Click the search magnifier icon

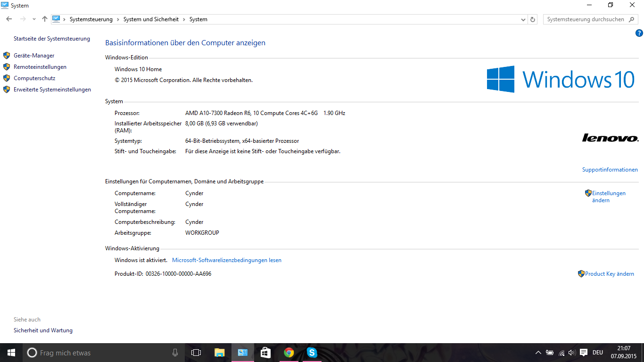[x=632, y=19]
